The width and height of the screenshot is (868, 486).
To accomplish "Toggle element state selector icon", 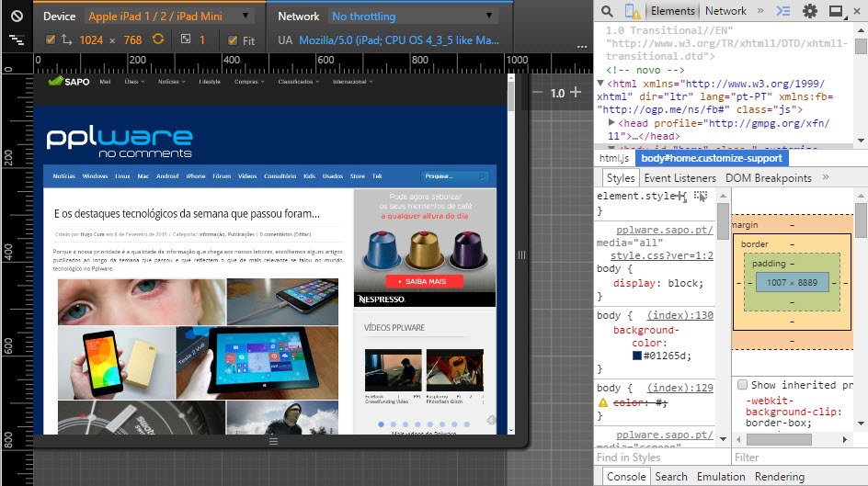I will [x=701, y=196].
